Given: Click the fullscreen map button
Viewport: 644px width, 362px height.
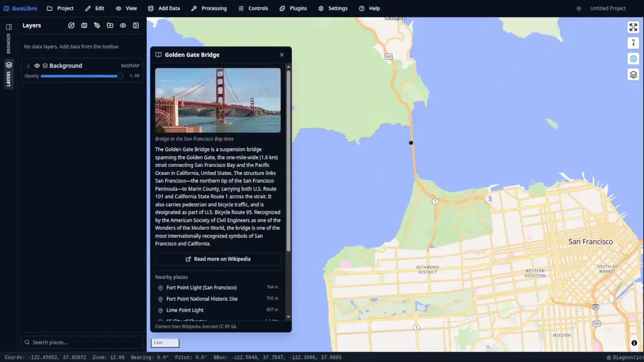Looking at the screenshot, I should click(x=633, y=27).
